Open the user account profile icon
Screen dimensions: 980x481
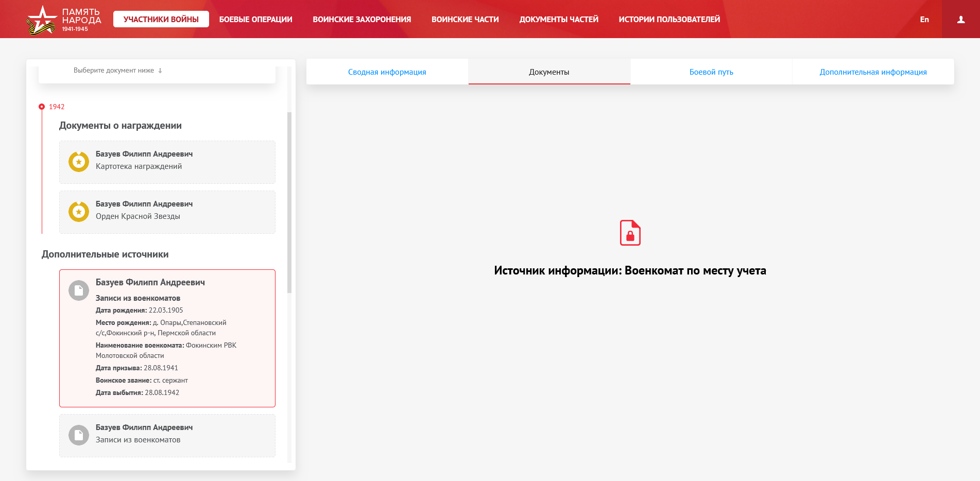[961, 20]
